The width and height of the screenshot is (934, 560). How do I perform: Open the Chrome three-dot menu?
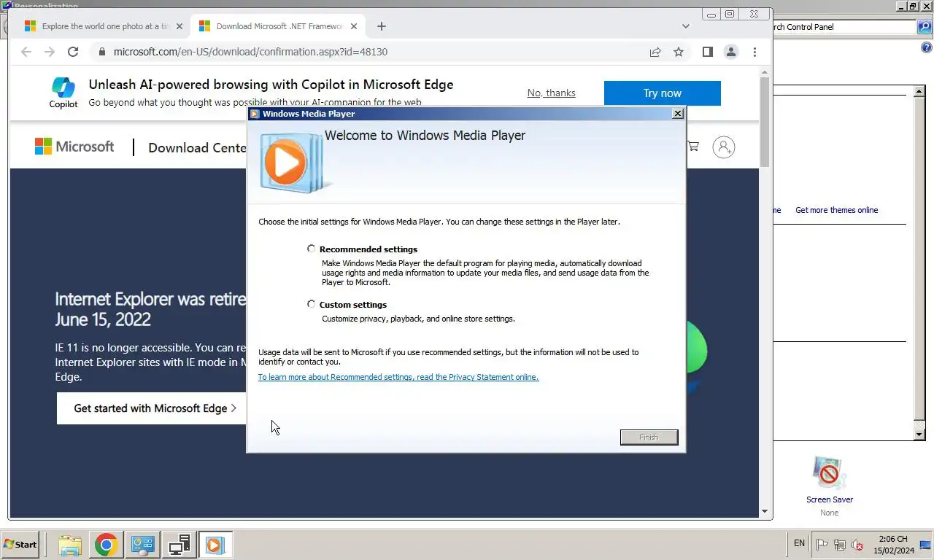[754, 52]
